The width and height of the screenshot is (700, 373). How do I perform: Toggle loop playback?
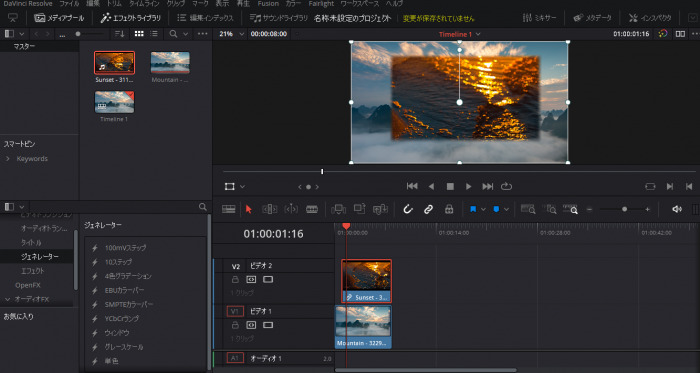506,186
